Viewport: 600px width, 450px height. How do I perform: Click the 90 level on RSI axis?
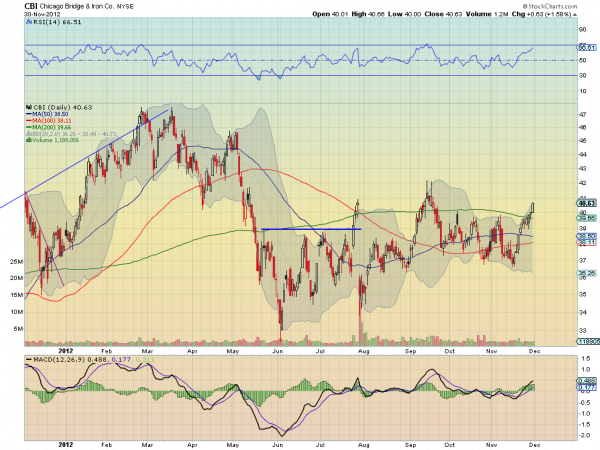pyautogui.click(x=582, y=29)
